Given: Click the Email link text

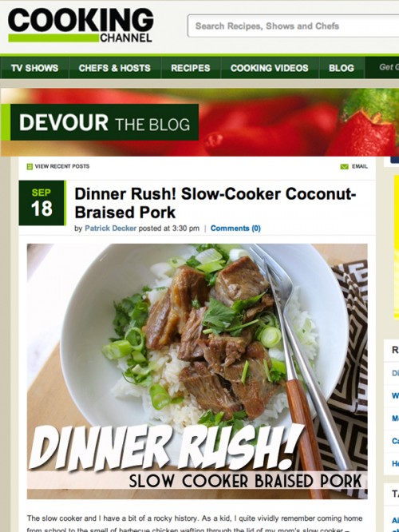Looking at the screenshot, I should 360,167.
